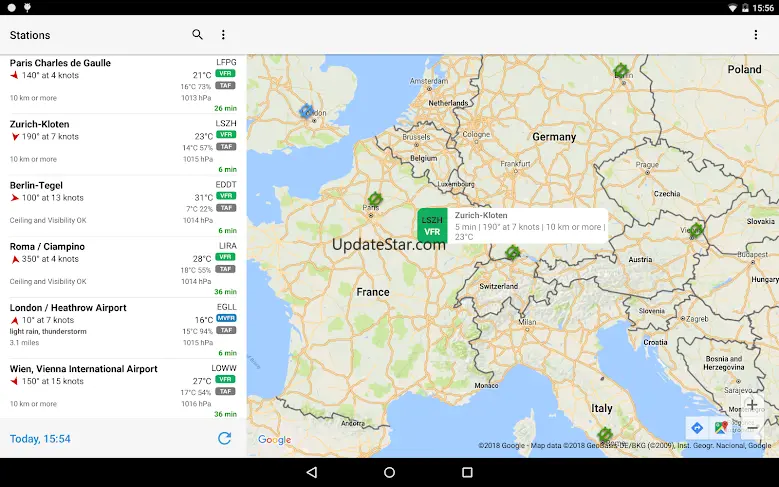Click "3.1 miles" visibility for London
The image size is (779, 487).
pos(24,342)
